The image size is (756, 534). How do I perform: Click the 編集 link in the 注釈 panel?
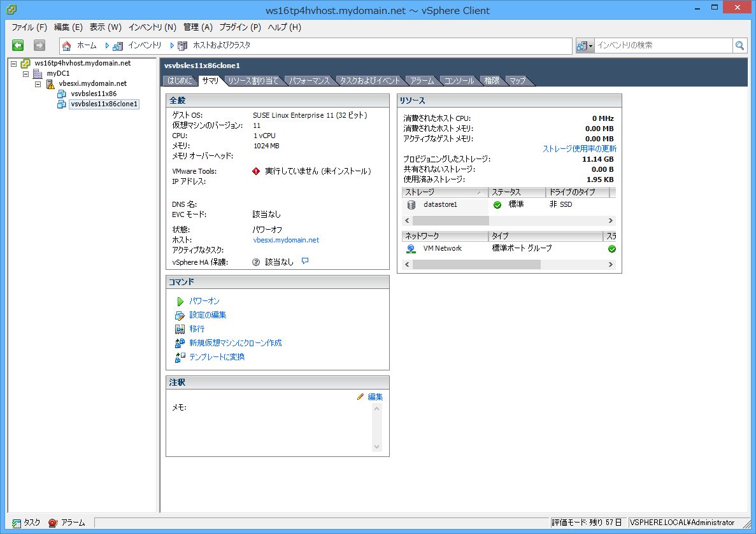point(375,397)
